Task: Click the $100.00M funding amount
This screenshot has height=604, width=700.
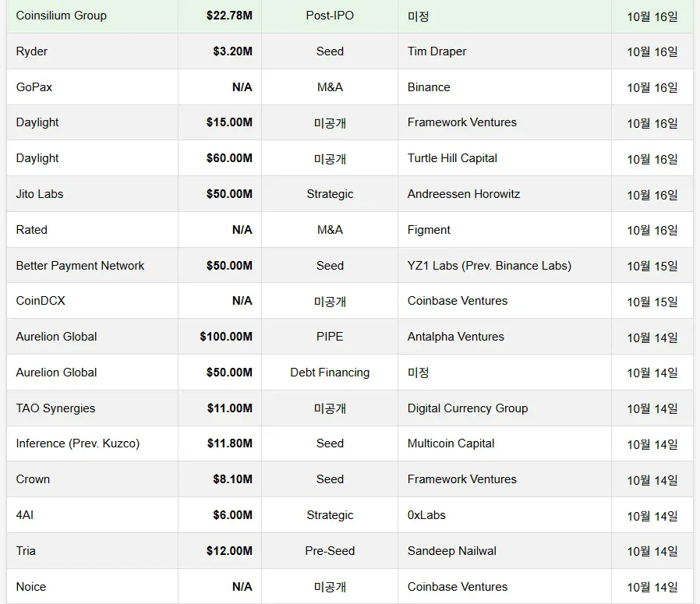Action: (x=226, y=337)
